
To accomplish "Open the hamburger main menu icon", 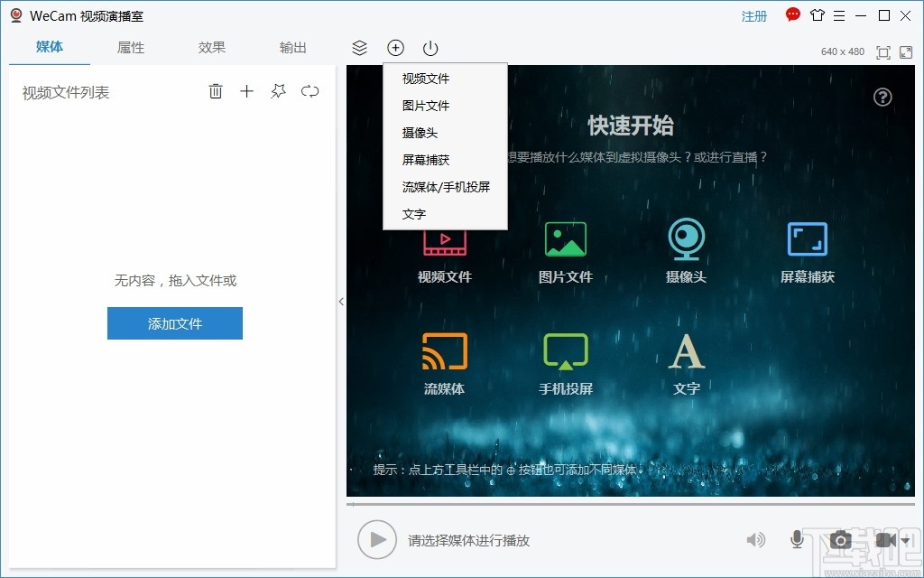I will coord(840,16).
